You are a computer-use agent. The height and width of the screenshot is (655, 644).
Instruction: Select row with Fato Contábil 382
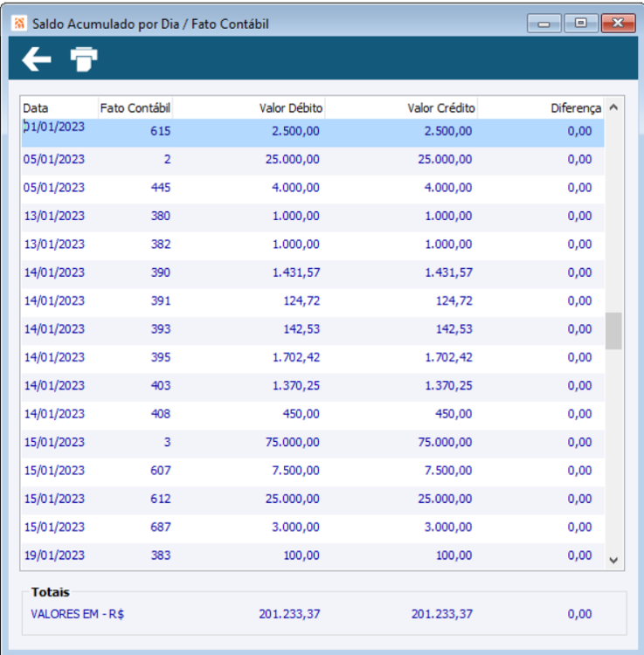tap(313, 246)
